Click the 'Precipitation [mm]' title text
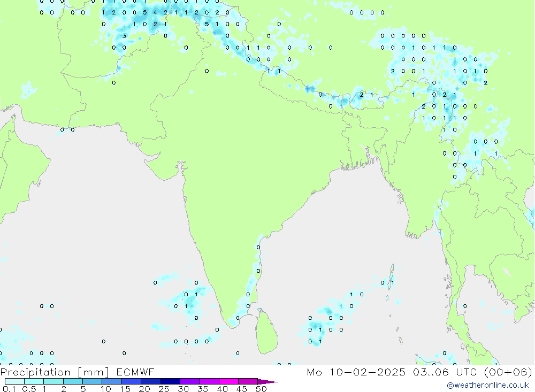The image size is (535, 392). [x=55, y=372]
